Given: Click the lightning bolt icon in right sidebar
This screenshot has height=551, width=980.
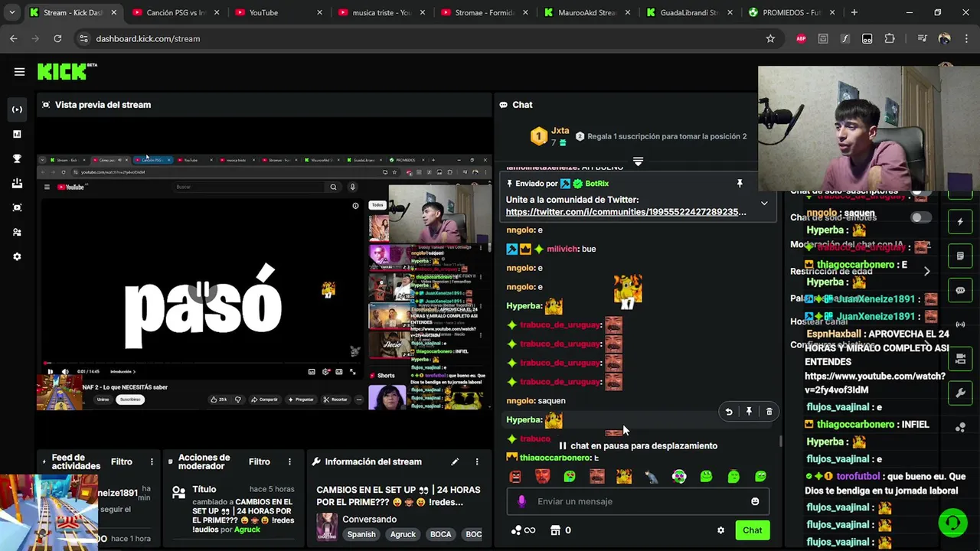Looking at the screenshot, I should pos(960,222).
